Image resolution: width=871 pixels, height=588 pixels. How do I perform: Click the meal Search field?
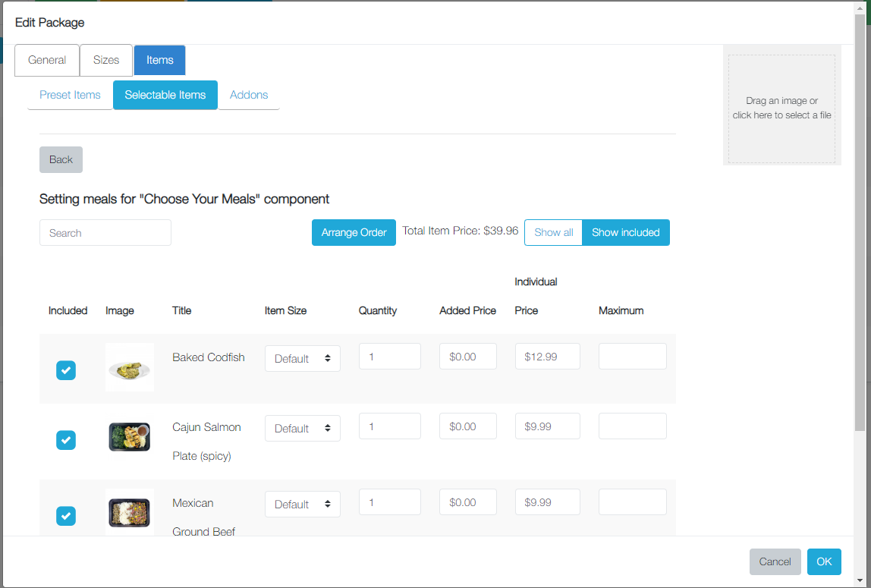(105, 233)
